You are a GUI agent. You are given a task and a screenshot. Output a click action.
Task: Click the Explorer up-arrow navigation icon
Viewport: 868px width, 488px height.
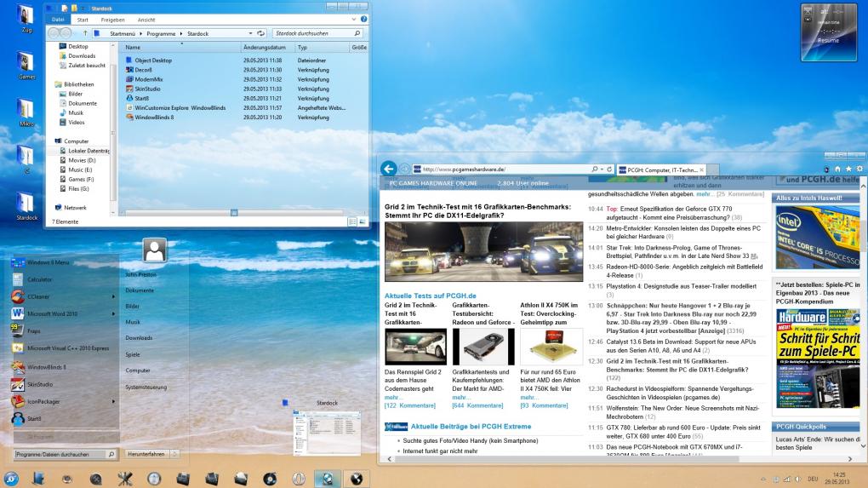pyautogui.click(x=85, y=33)
